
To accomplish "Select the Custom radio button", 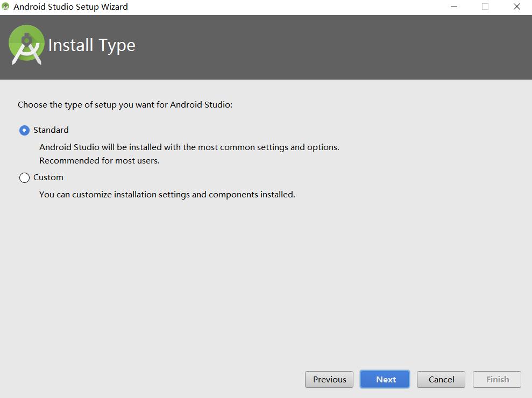I will [x=24, y=177].
